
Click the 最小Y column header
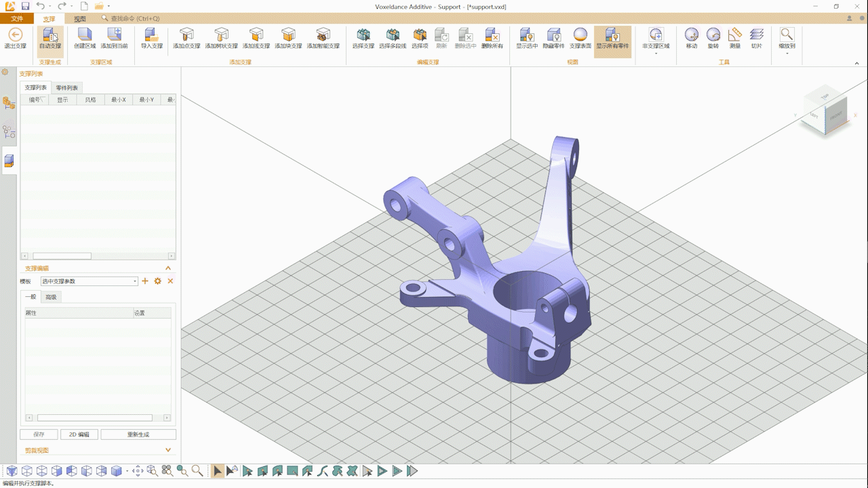point(146,100)
